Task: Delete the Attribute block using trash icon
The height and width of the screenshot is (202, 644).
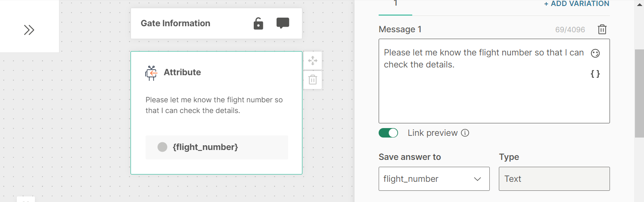Action: pyautogui.click(x=313, y=80)
